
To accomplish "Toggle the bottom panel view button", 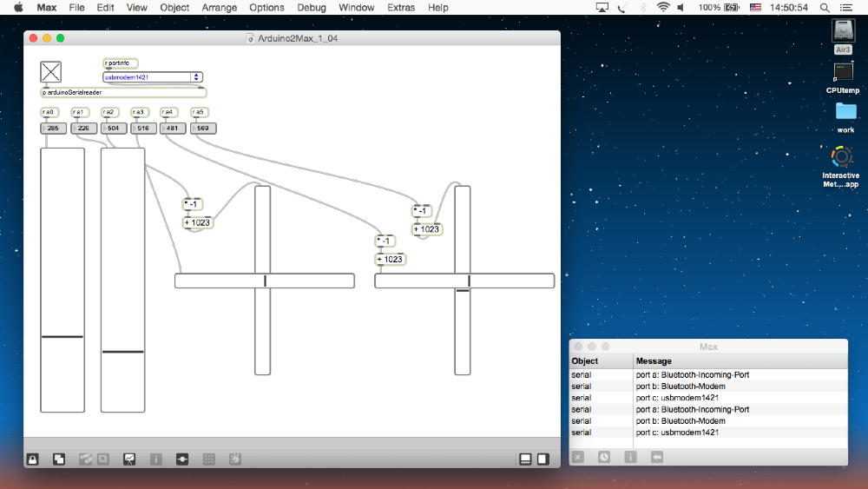I will [x=526, y=459].
